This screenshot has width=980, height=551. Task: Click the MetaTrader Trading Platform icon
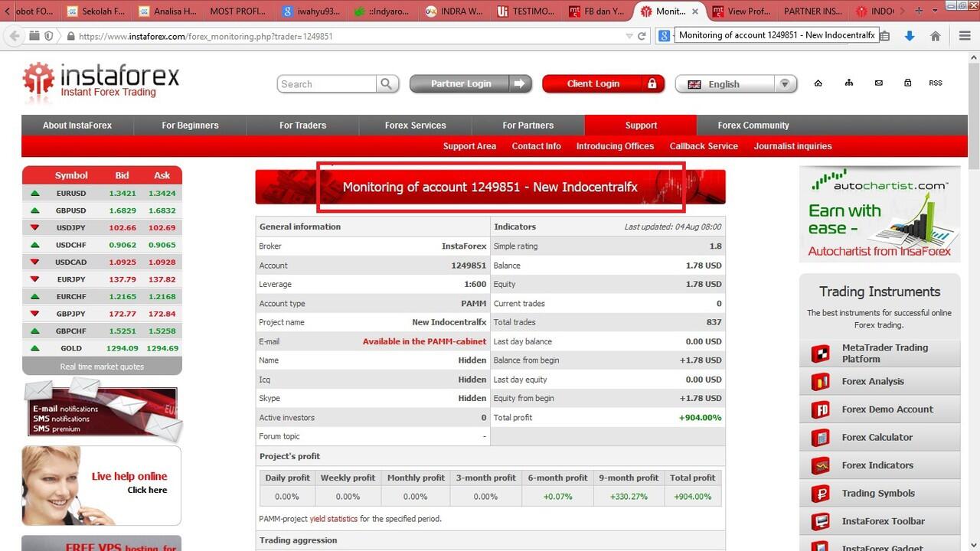(820, 354)
